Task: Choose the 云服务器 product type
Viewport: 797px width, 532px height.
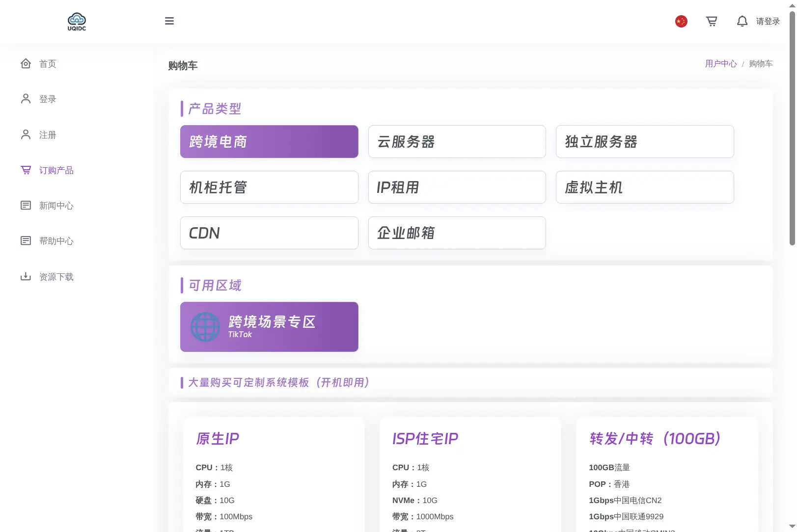Action: click(x=457, y=141)
